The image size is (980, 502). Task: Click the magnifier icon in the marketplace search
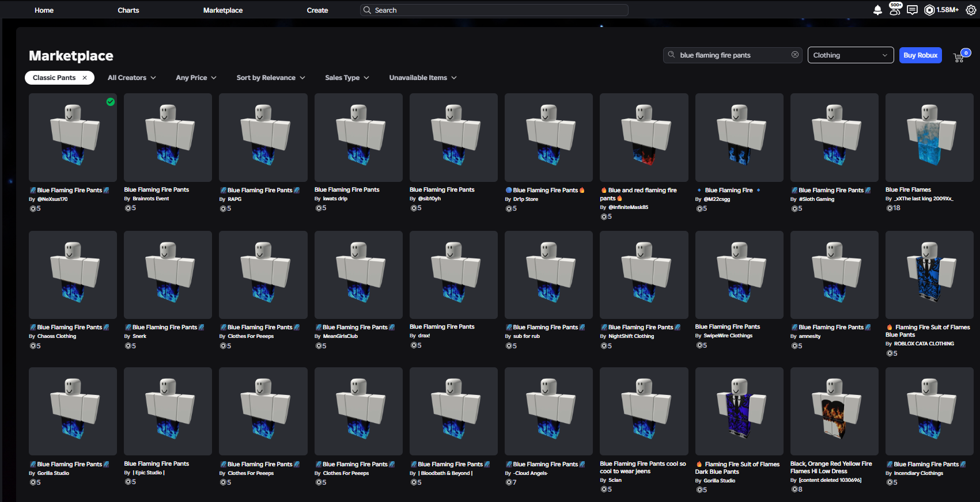[x=671, y=55]
